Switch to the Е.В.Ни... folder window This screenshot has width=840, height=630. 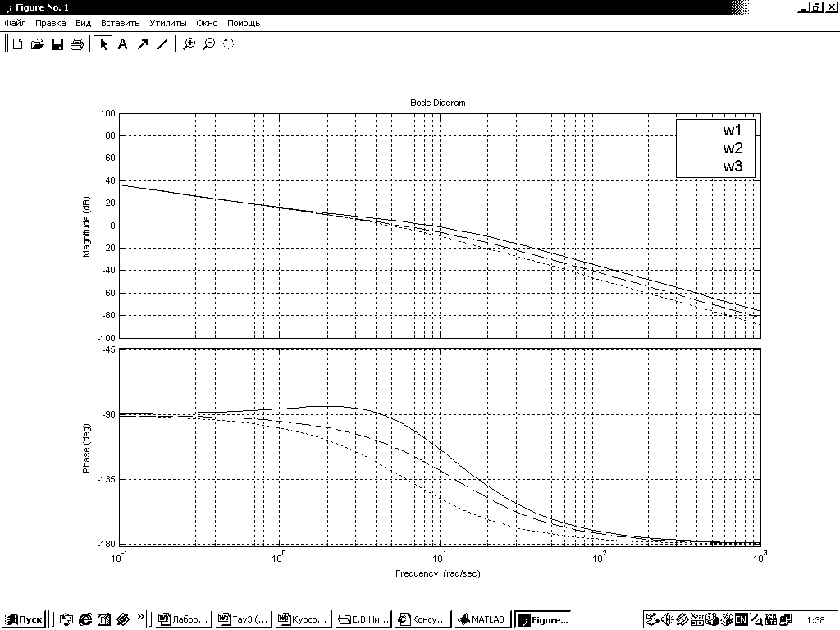[x=363, y=620]
